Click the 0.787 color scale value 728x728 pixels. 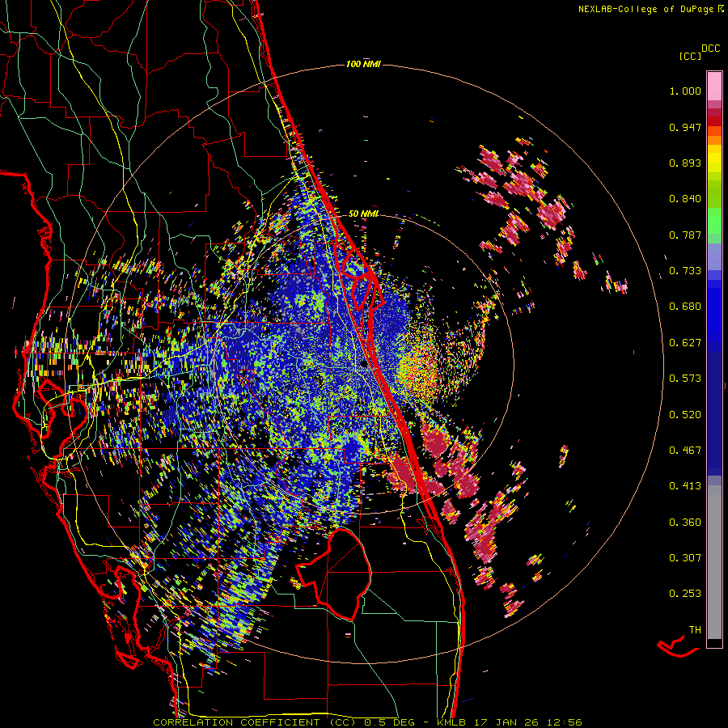click(685, 235)
